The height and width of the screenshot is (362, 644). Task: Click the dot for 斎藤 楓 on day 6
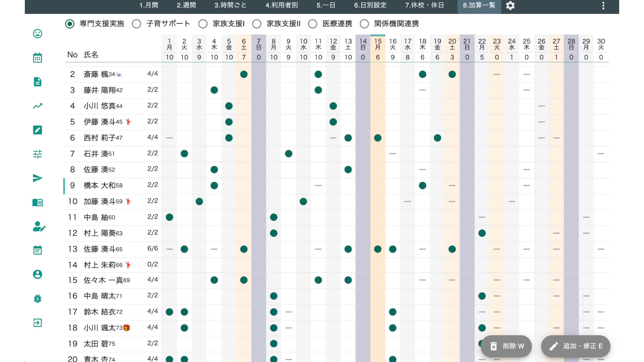[244, 74]
